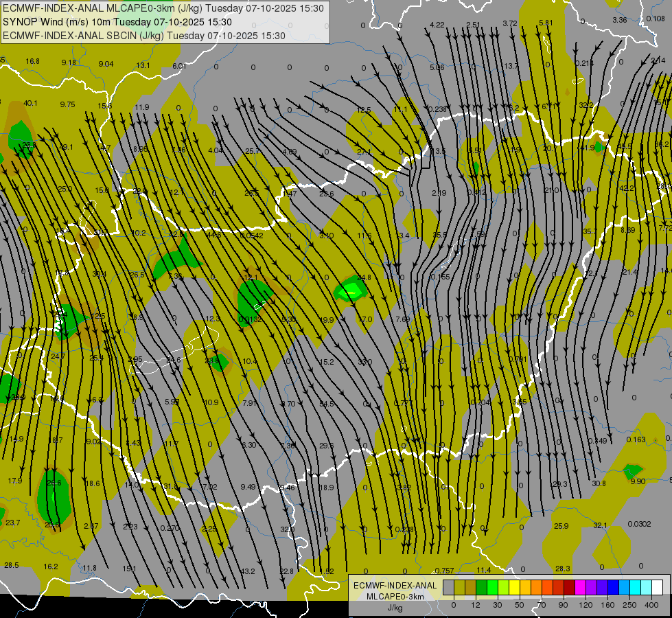Click the 43.2 value near bottom edge
Image resolution: width=672 pixels, height=618 pixels.
click(248, 571)
